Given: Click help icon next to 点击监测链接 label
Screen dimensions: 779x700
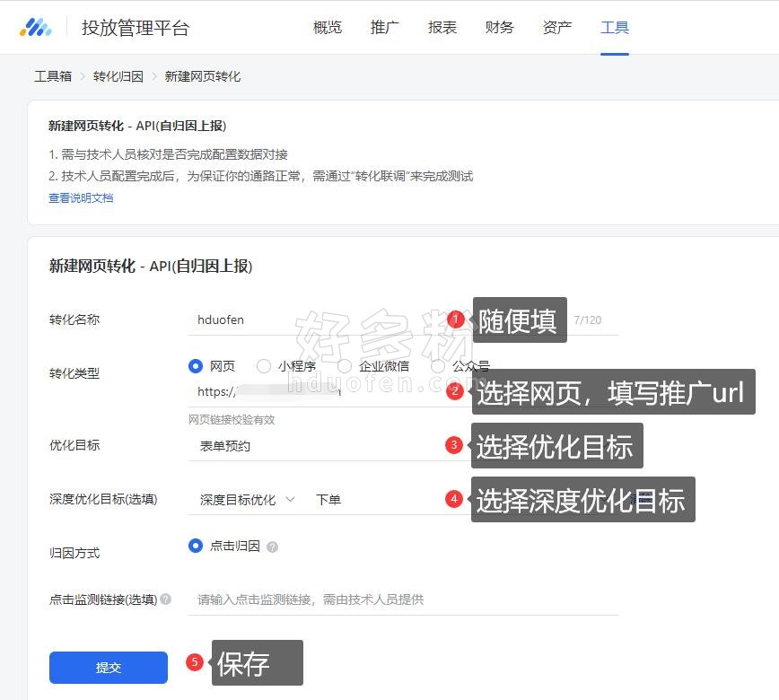Looking at the screenshot, I should (165, 599).
